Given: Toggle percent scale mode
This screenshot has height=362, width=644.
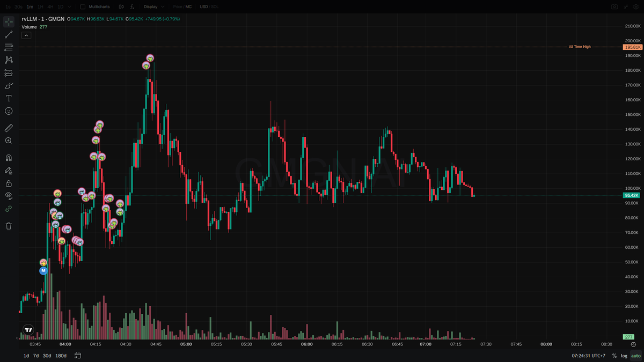Looking at the screenshot, I should coord(614,356).
